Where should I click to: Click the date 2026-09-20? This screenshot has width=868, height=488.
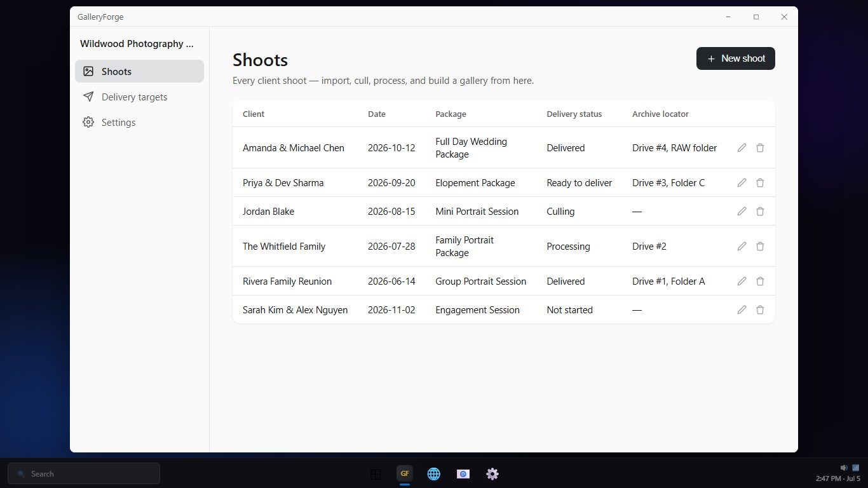[x=391, y=182]
